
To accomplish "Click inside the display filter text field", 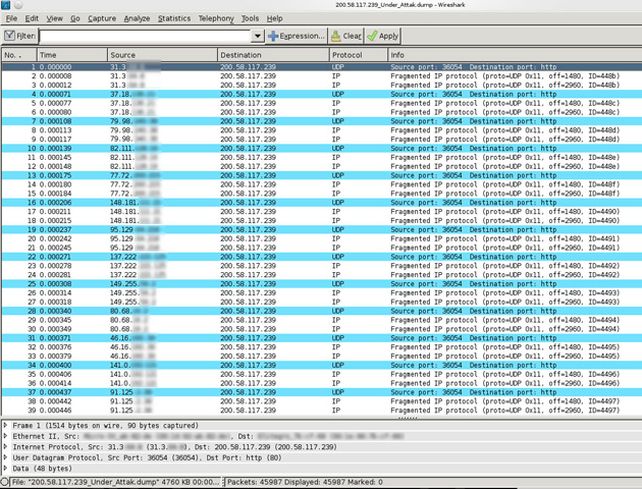I will (145, 36).
